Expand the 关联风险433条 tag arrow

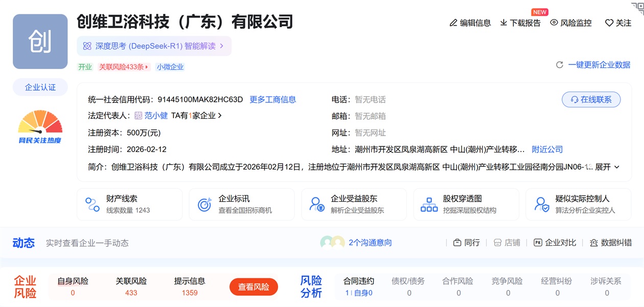click(147, 67)
